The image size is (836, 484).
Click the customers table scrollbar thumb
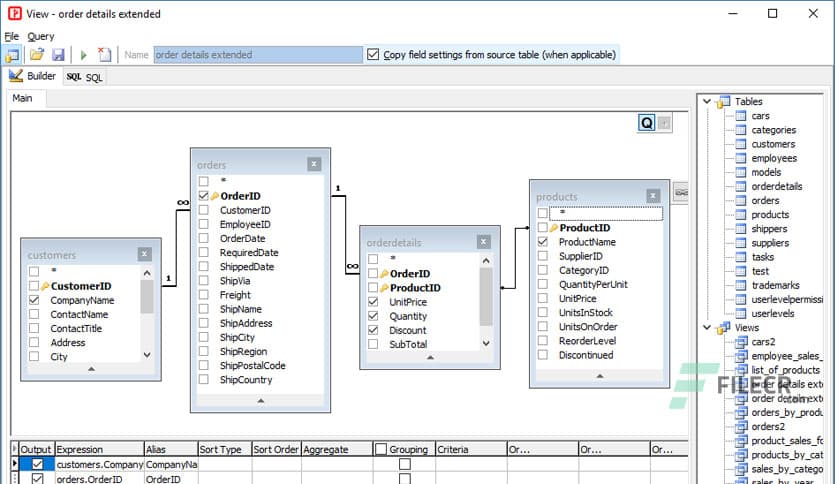pyautogui.click(x=147, y=296)
